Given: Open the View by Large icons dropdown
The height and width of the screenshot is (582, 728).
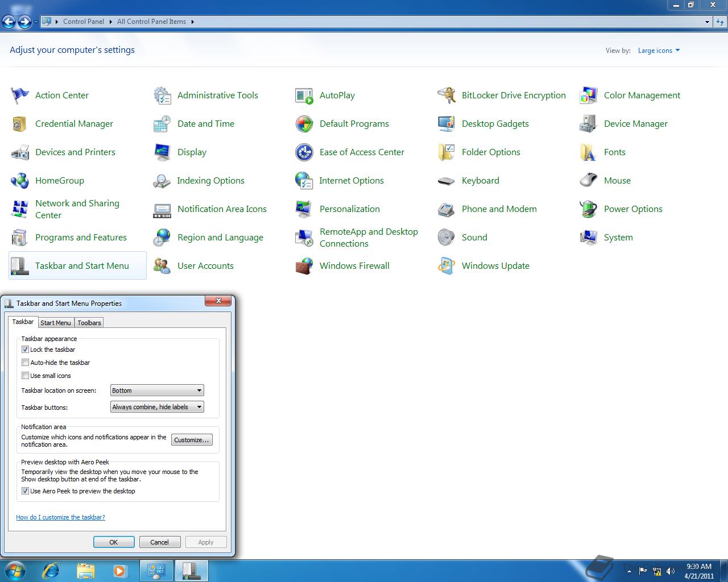Looking at the screenshot, I should [x=658, y=50].
